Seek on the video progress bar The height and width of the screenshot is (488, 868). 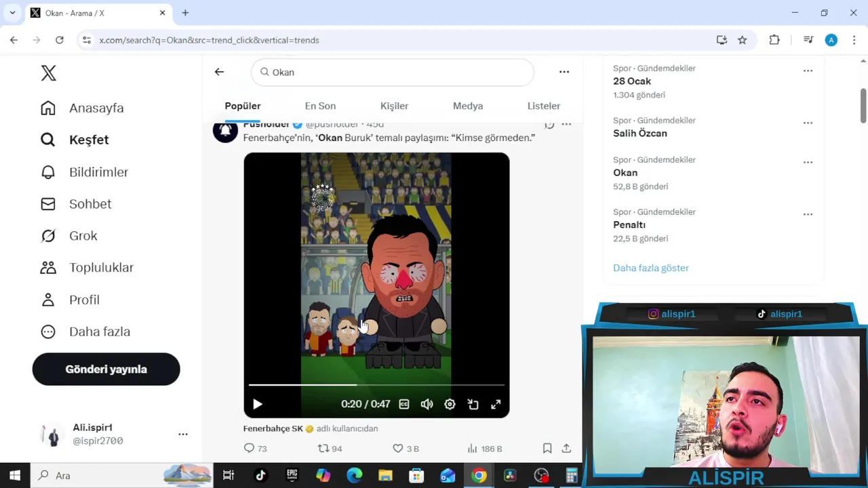point(376,385)
